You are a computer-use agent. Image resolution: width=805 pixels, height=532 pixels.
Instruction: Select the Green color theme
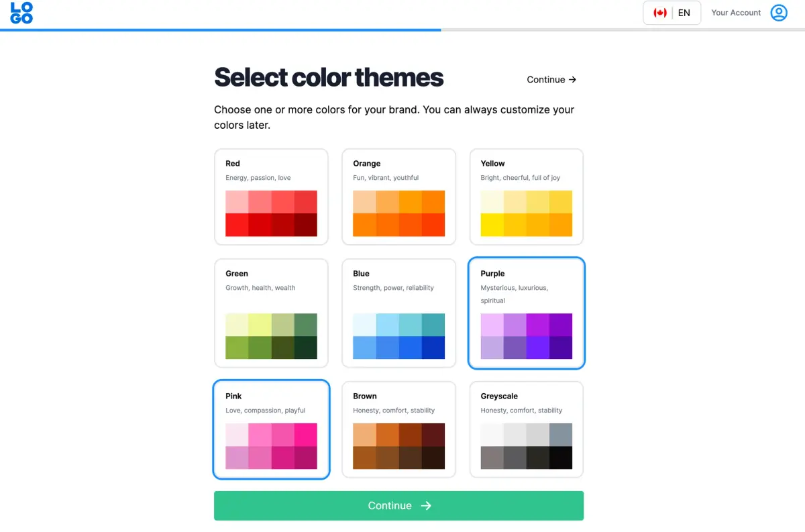coord(271,313)
